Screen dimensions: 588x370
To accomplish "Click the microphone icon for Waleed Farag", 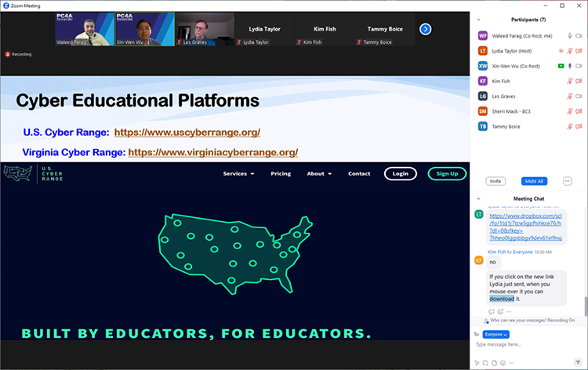I will click(x=570, y=35).
